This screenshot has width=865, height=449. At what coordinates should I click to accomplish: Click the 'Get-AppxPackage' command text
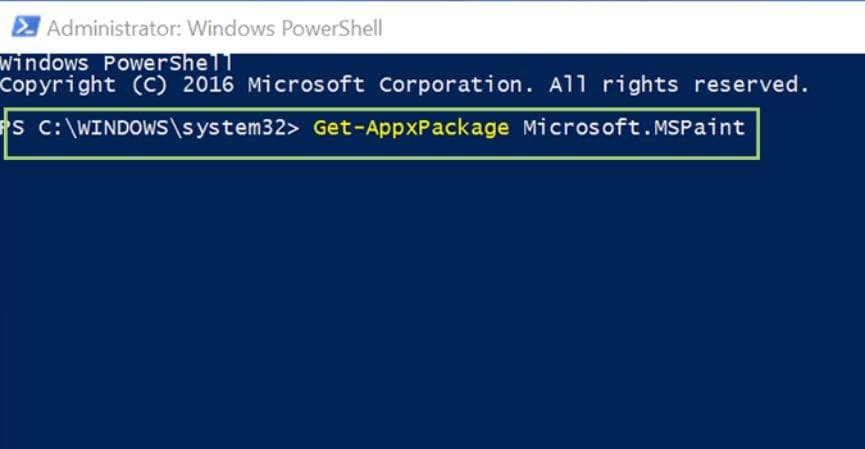coord(410,129)
